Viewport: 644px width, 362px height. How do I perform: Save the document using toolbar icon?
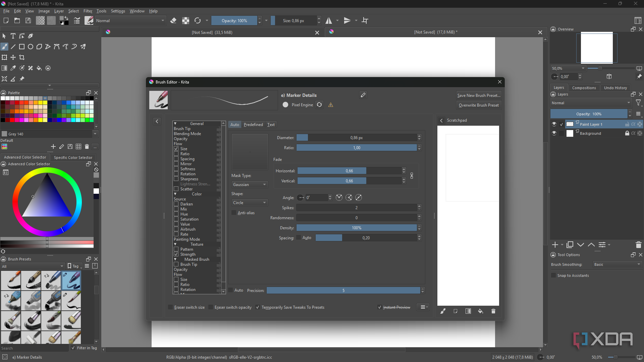(x=28, y=21)
